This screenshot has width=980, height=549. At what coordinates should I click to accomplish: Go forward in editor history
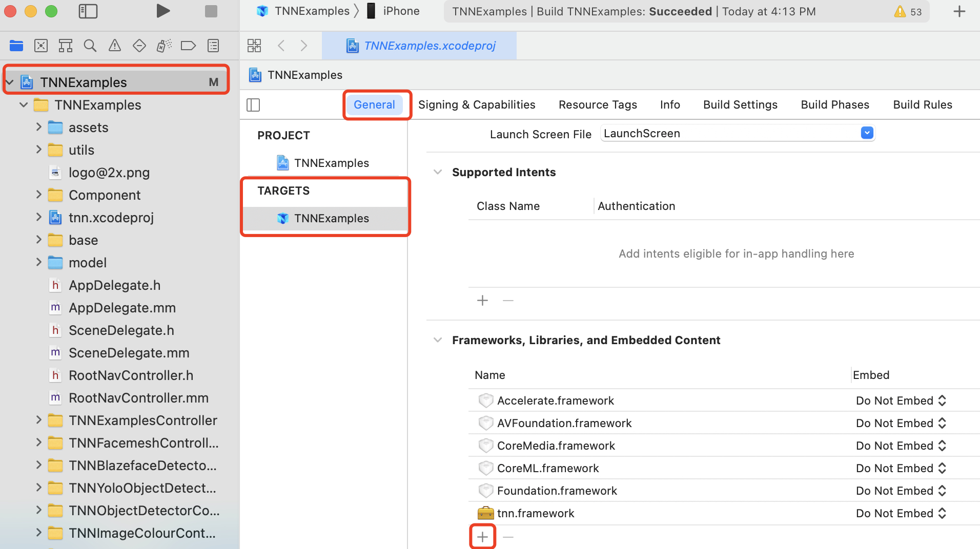[304, 46]
